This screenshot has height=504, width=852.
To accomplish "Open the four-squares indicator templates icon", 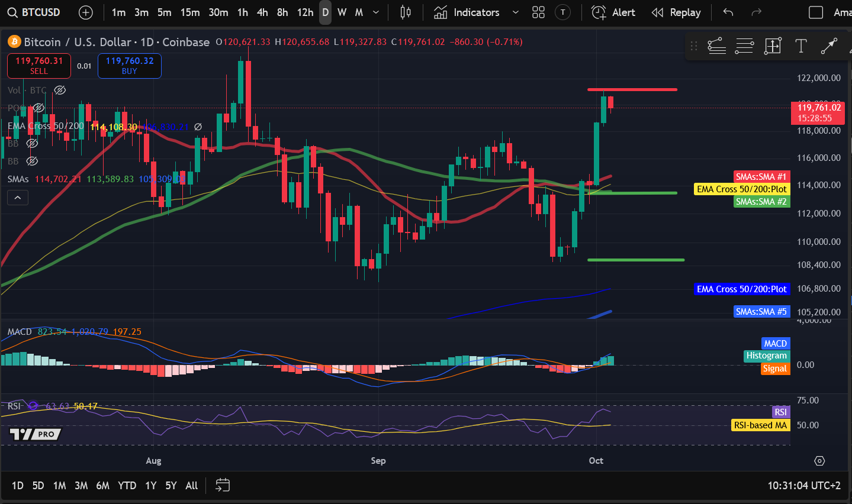I will (x=538, y=12).
